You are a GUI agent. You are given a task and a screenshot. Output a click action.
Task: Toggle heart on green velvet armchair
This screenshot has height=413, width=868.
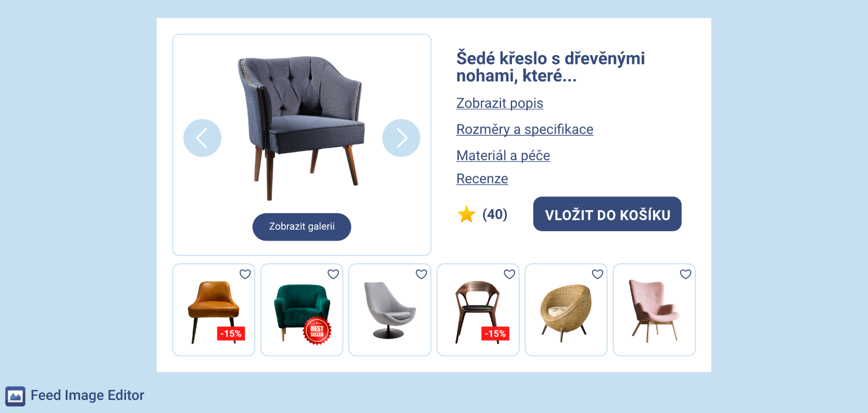(333, 274)
